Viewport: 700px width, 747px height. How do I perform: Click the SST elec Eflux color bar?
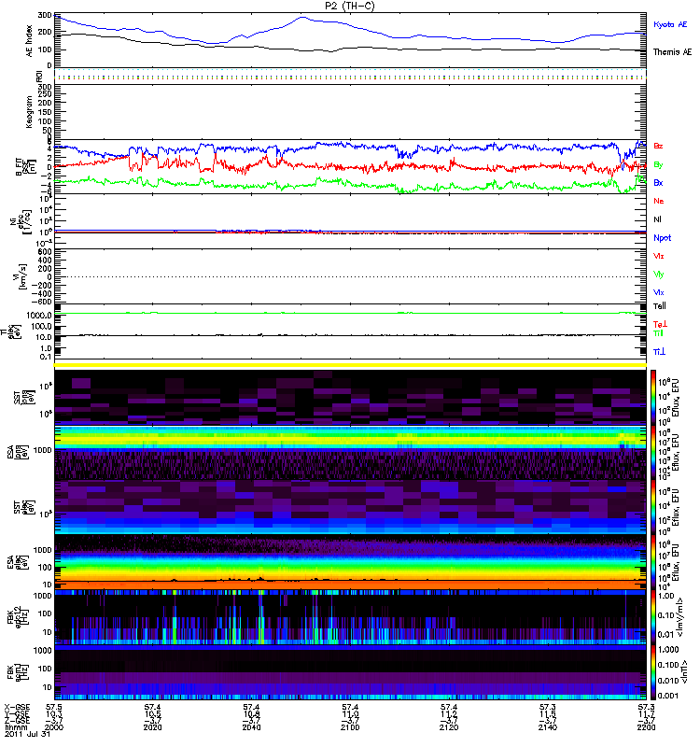[653, 507]
